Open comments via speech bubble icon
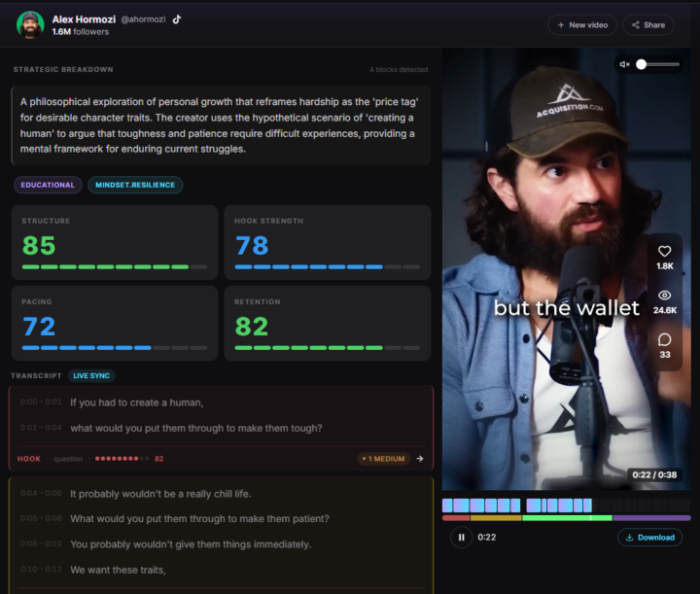Image resolution: width=700 pixels, height=594 pixels. [x=664, y=339]
